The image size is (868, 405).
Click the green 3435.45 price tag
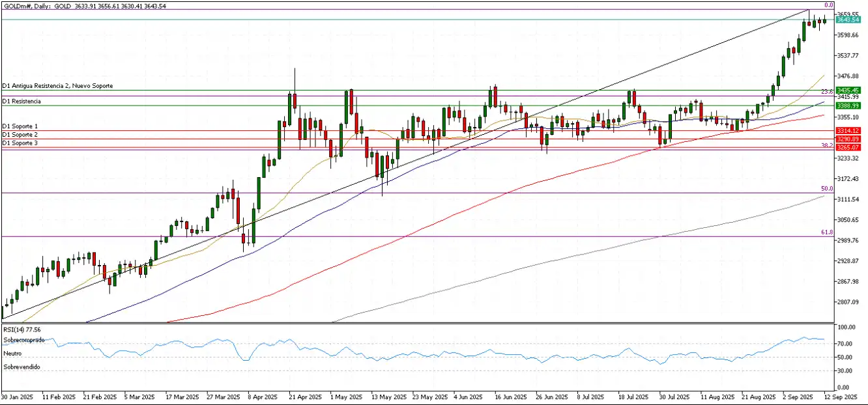(x=849, y=90)
